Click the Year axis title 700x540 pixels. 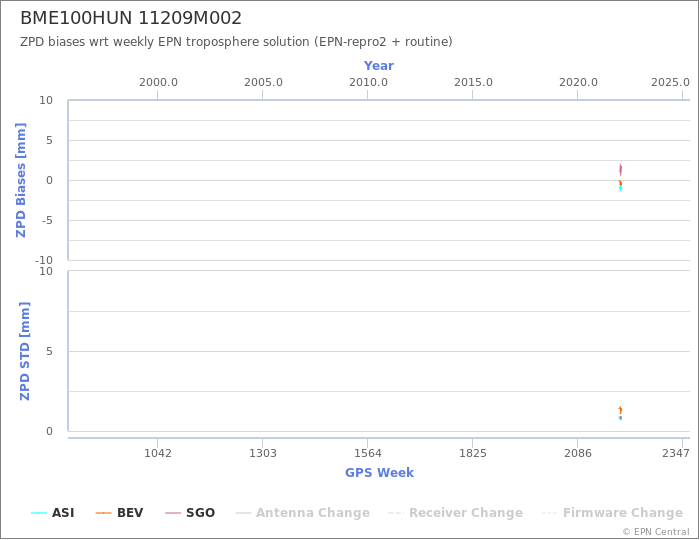[x=379, y=66]
